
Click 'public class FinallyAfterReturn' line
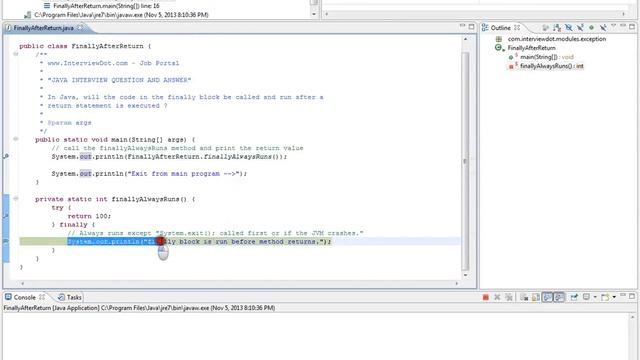pos(85,46)
